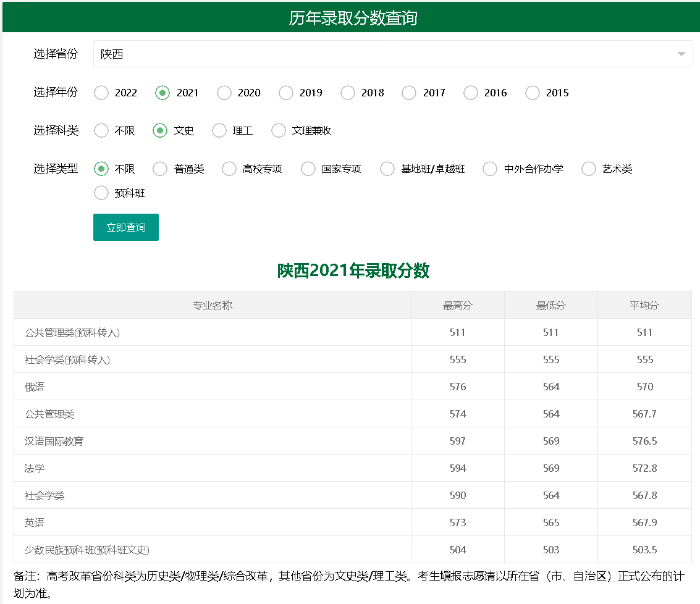700x604 pixels.
Task: Select year 2020 radio button
Action: pos(224,93)
